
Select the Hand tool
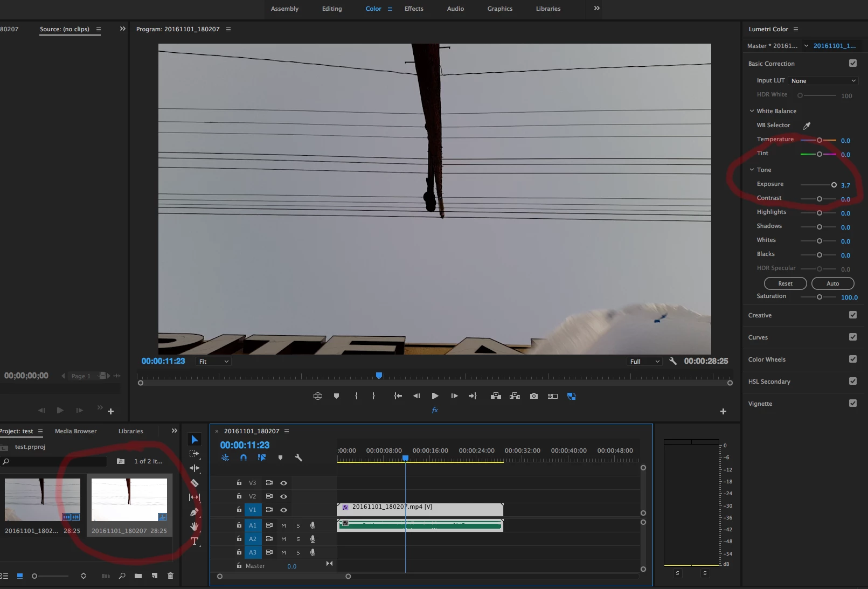pos(195,526)
